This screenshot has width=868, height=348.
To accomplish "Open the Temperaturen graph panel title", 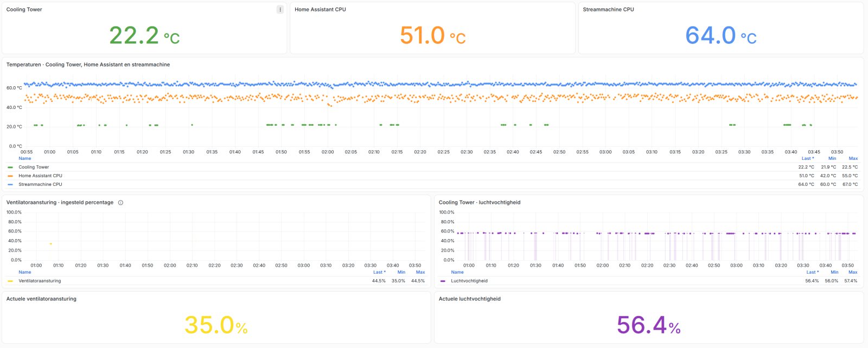I will tap(88, 65).
